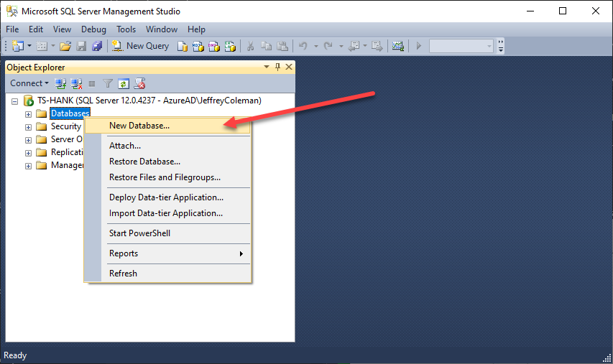
Task: Choose Restore Files and Filegroups
Action: (x=167, y=177)
